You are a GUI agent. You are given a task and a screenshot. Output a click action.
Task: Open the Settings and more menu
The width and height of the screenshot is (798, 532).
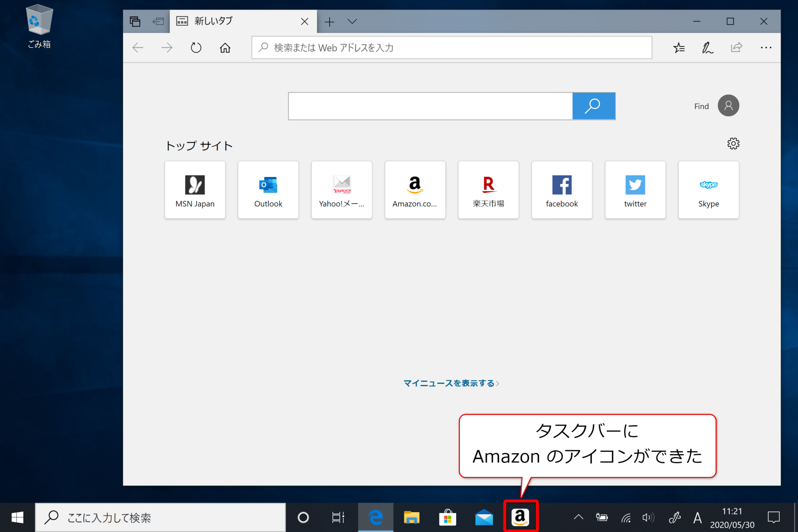click(766, 48)
